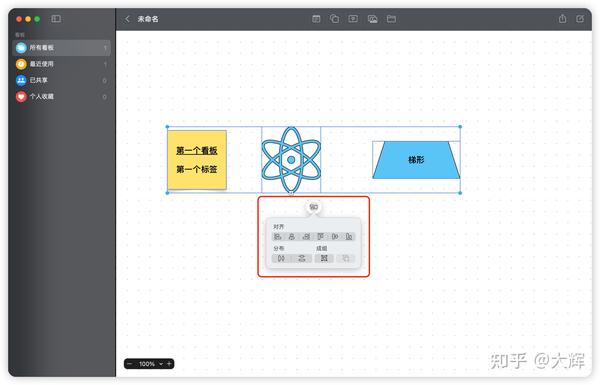Viewport: 600px width, 385px height.
Task: Open 已共享 boards in the sidebar
Action: click(x=62, y=80)
